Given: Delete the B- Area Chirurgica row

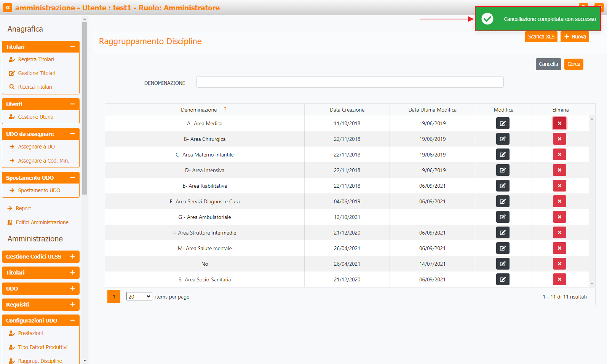Looking at the screenshot, I should (559, 139).
